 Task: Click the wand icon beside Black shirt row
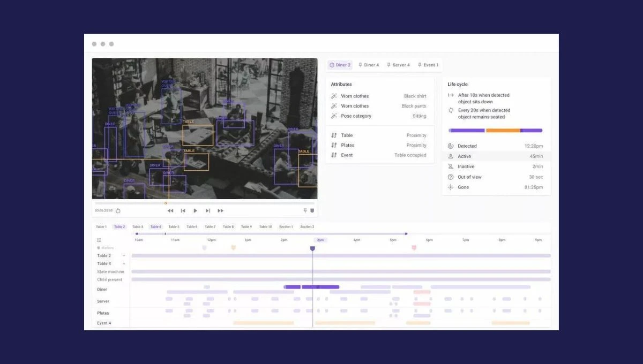pos(334,96)
